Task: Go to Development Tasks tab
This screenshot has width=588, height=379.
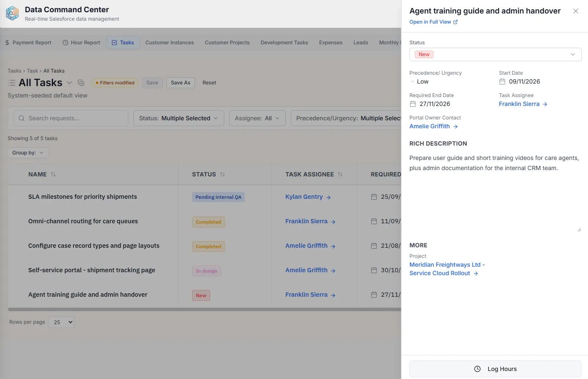Action: (x=284, y=43)
